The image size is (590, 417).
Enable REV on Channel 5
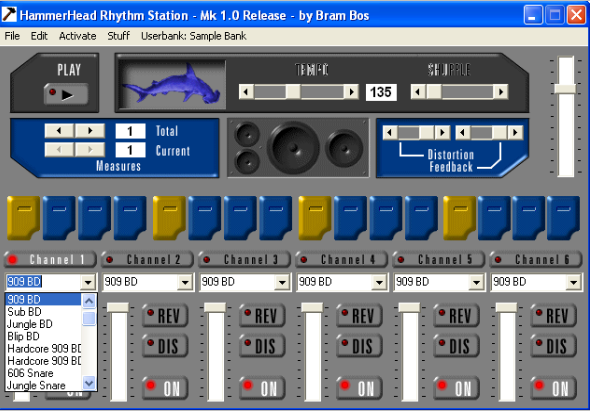tap(456, 315)
